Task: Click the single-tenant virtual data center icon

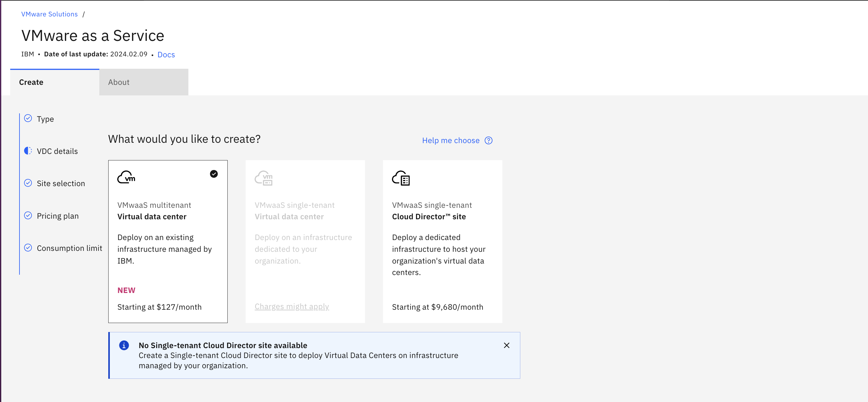Action: tap(264, 178)
